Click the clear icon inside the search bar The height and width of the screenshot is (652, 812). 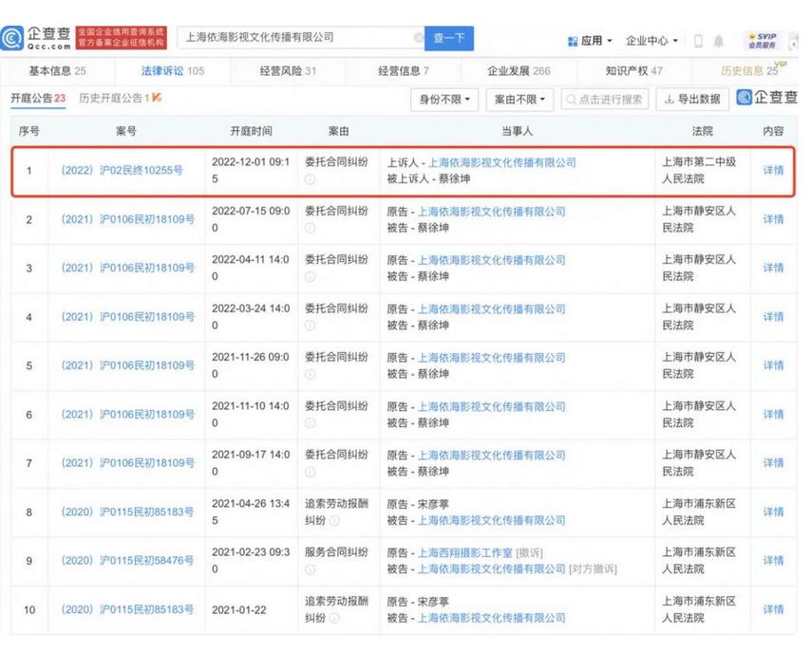416,37
